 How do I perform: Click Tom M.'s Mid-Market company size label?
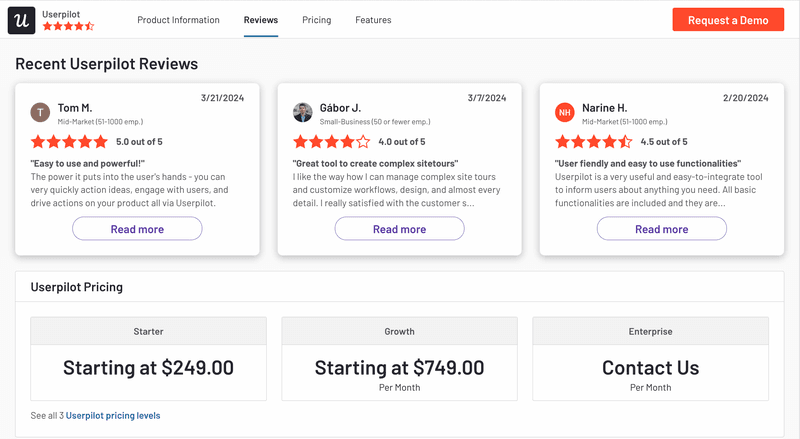click(100, 122)
